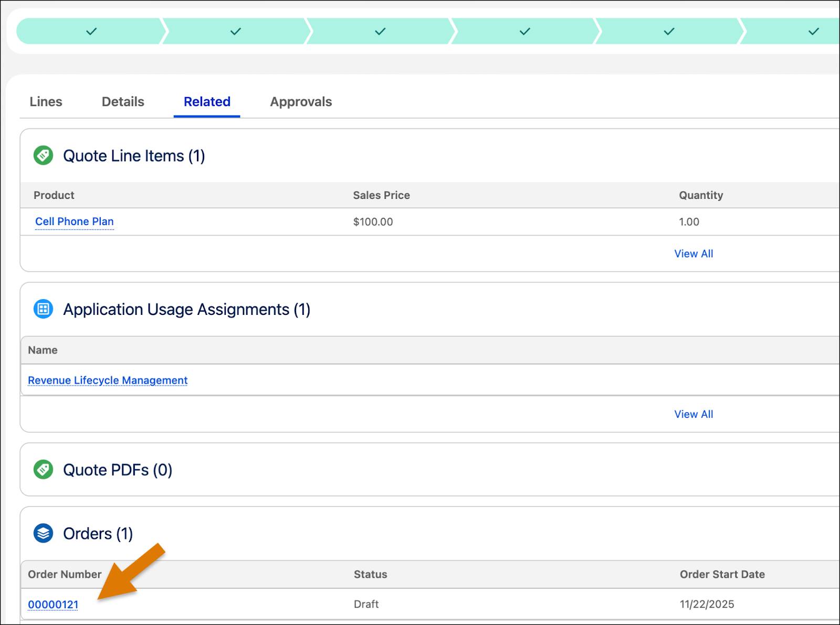Click the second completed path stage
Image resolution: width=840 pixels, height=625 pixels.
point(235,31)
